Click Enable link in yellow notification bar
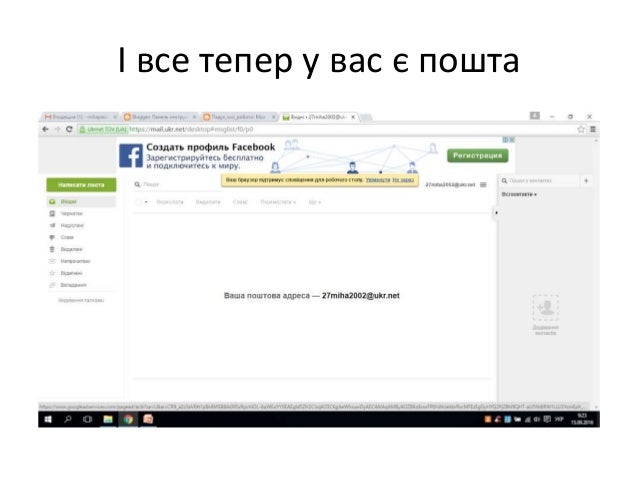 pyautogui.click(x=378, y=179)
